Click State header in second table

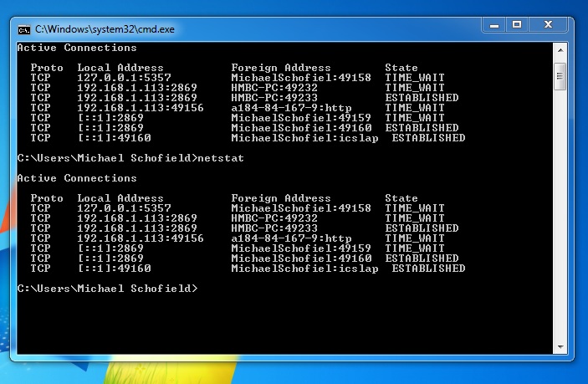coord(401,198)
